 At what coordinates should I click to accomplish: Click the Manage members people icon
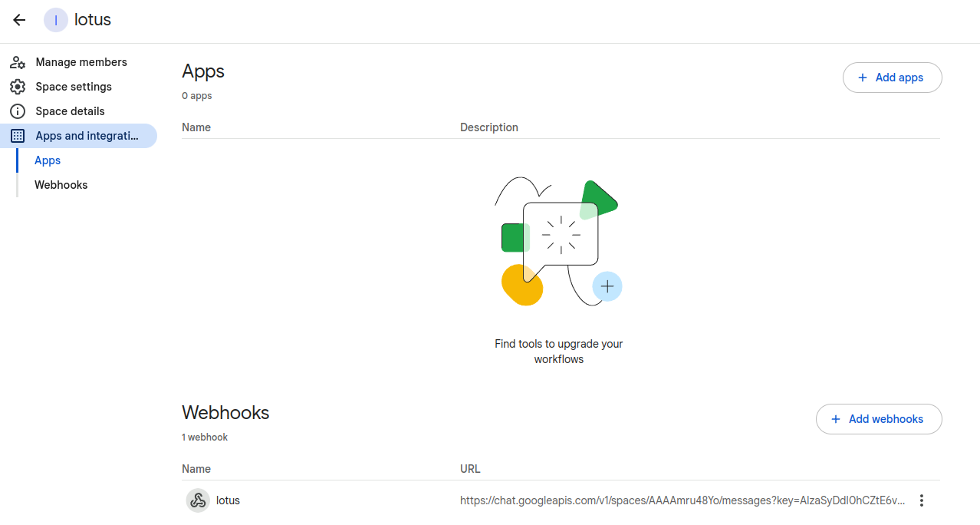18,62
